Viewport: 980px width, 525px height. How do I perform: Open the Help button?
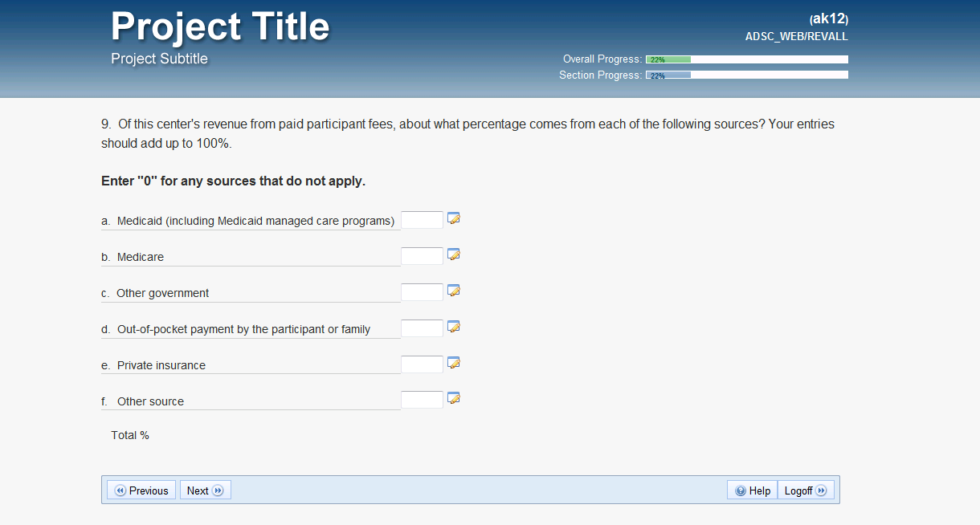[x=753, y=490]
